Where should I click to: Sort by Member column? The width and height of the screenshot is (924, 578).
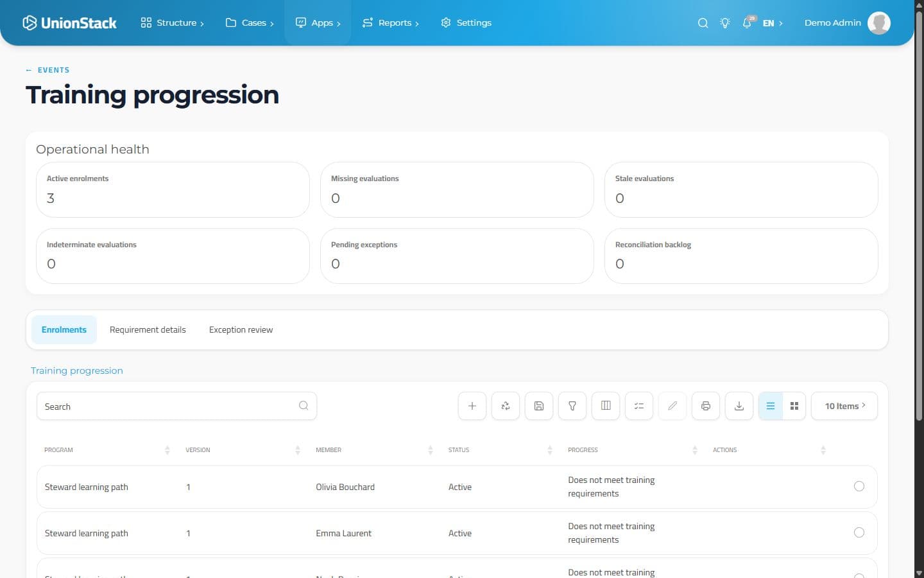431,450
